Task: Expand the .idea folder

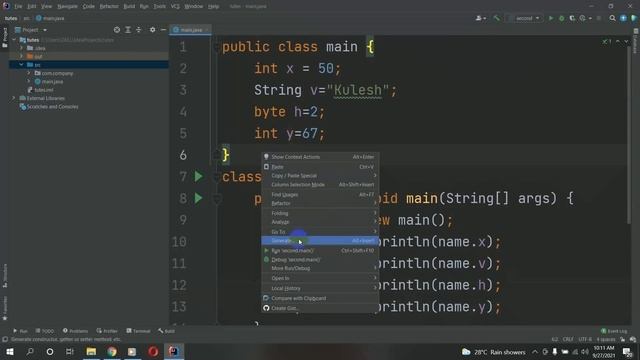Action: [21, 48]
